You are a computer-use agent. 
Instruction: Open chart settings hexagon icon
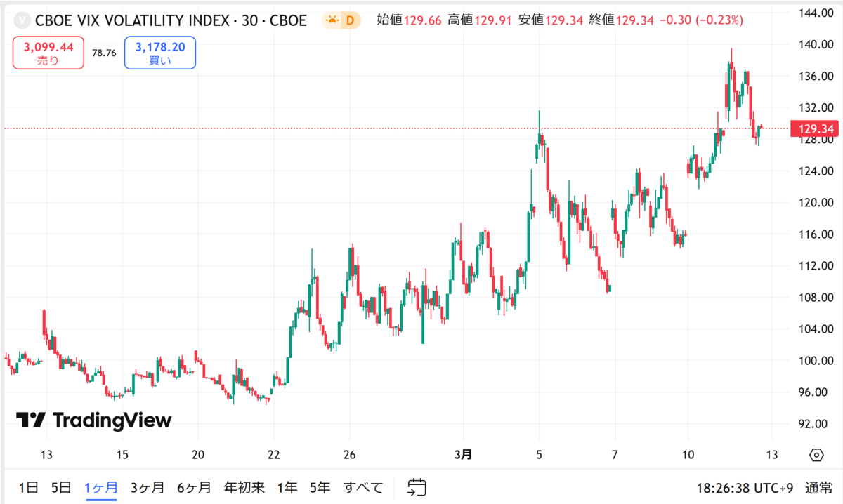[816, 455]
